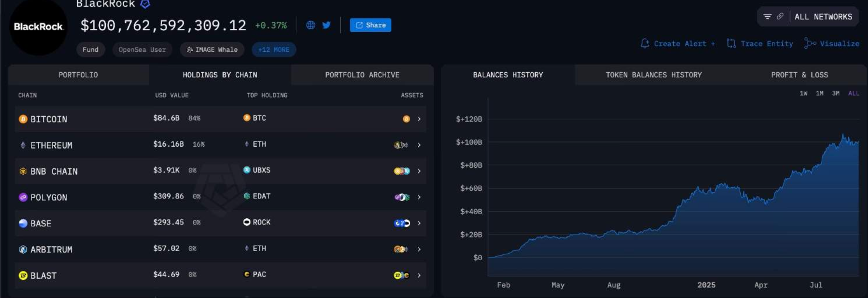Click the chain-link icon beside ALL NETWORKS
Image resolution: width=868 pixels, height=298 pixels.
point(780,16)
